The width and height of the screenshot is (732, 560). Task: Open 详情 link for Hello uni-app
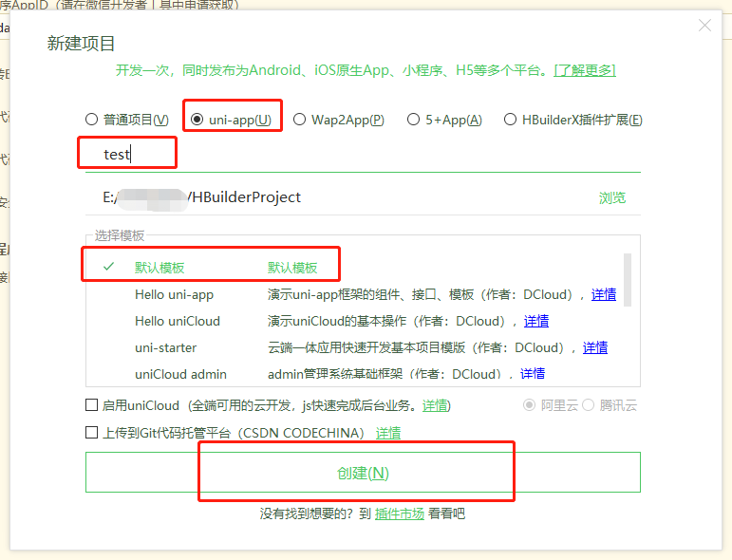(604, 294)
